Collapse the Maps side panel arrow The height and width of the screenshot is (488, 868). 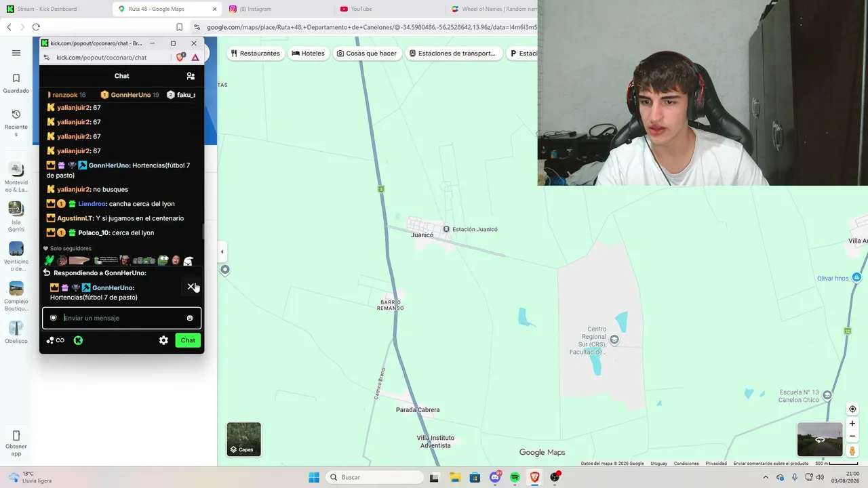pos(222,252)
